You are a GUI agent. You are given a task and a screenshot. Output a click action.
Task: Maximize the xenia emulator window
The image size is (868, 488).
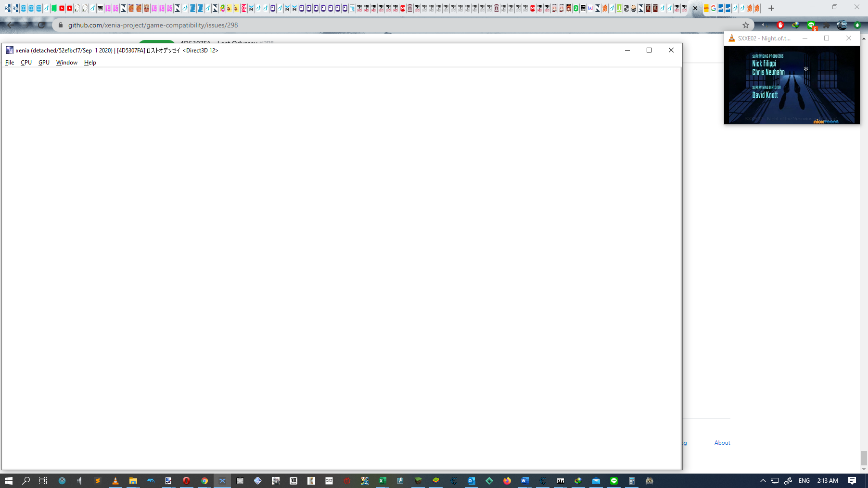[649, 50]
